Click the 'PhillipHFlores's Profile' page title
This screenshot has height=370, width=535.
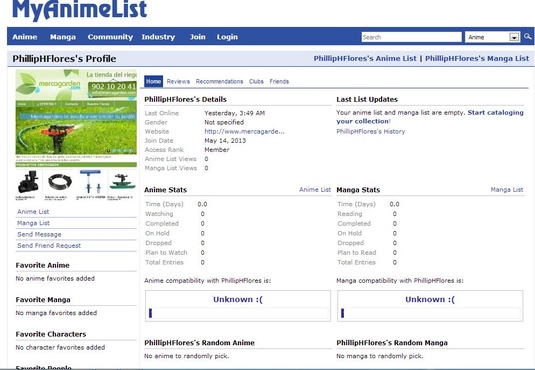point(64,59)
